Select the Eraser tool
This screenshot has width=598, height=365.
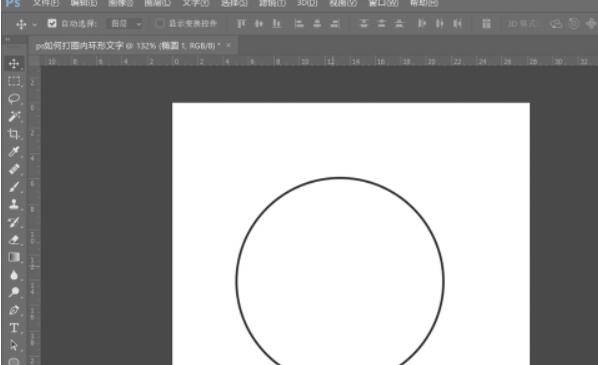point(14,240)
